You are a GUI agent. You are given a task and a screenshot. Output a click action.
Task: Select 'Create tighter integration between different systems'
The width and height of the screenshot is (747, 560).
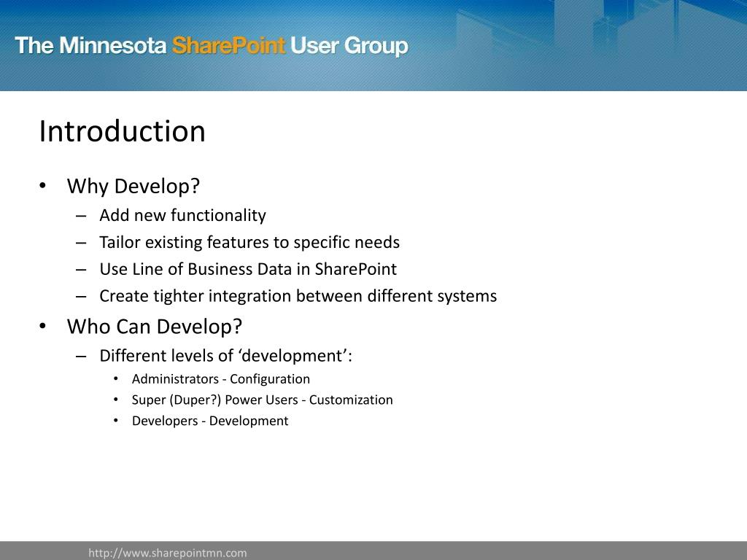point(298,296)
